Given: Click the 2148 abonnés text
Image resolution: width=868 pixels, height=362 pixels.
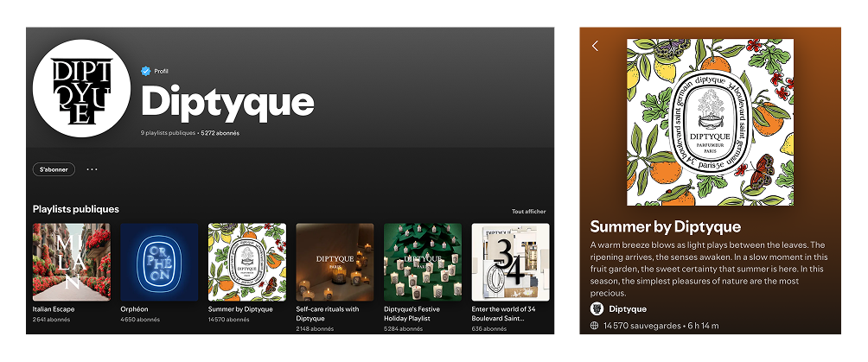Looking at the screenshot, I should click(315, 329).
